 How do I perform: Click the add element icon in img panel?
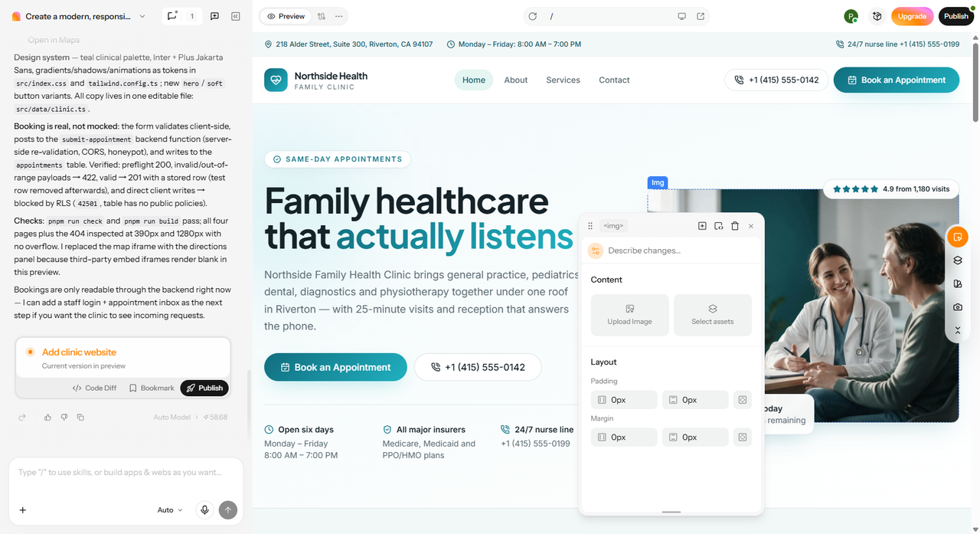pos(702,226)
